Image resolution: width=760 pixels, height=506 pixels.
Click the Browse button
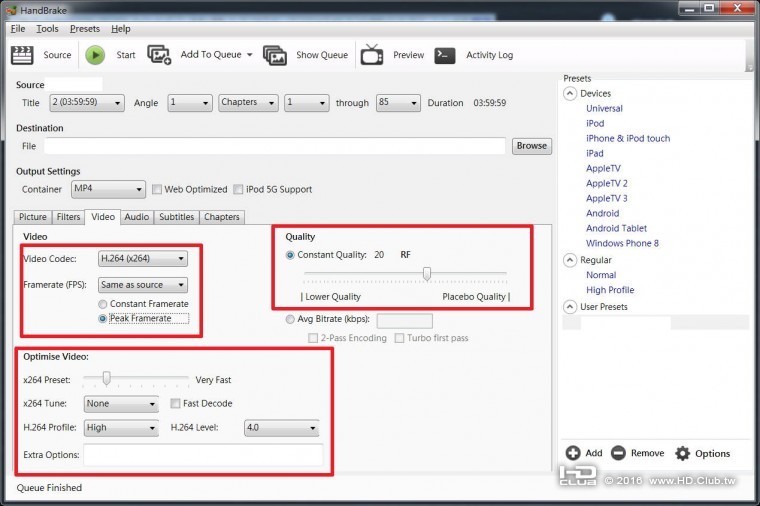(x=531, y=146)
